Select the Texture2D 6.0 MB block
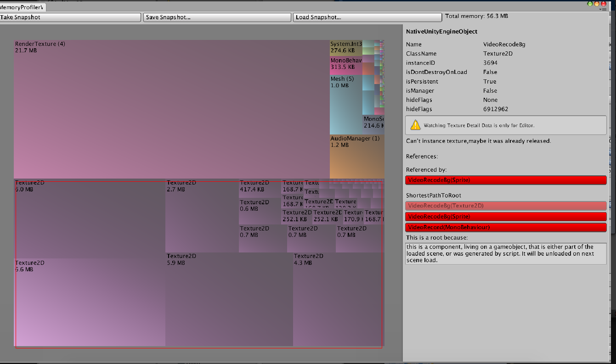 pos(90,218)
